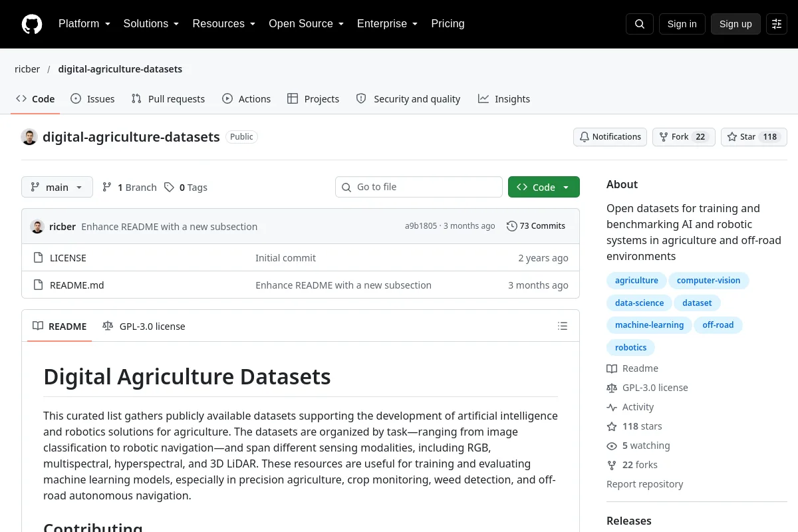Select the computer-vision topic tag
Image resolution: width=798 pixels, height=532 pixels.
[709, 281]
